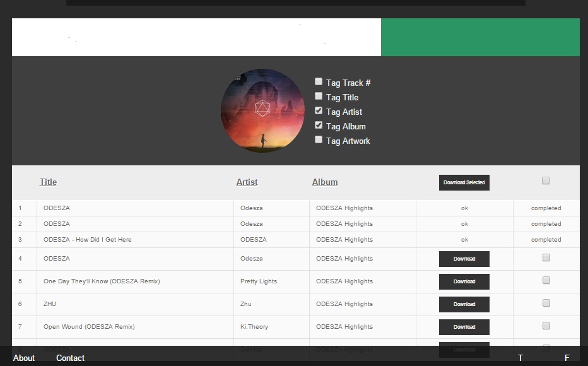Click the green panel in the header
This screenshot has width=588, height=366.
pos(480,37)
